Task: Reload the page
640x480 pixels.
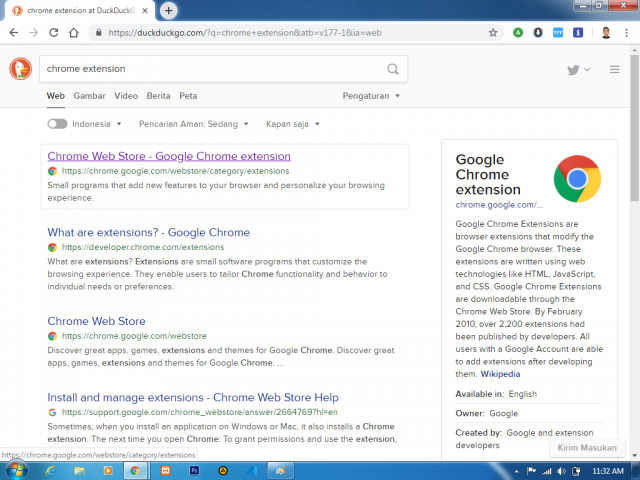Action: tap(54, 32)
